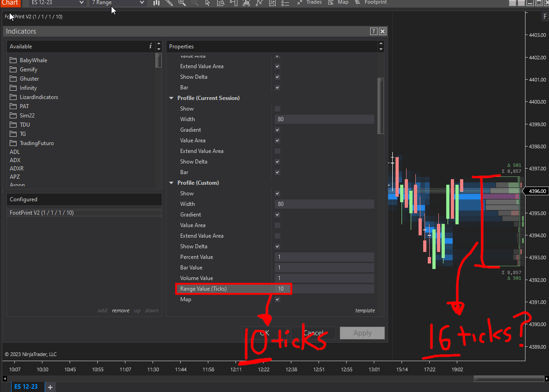Screen dimensions: 549x392
Task: Open the Properties list icon in toolbar
Action: (285, 3)
